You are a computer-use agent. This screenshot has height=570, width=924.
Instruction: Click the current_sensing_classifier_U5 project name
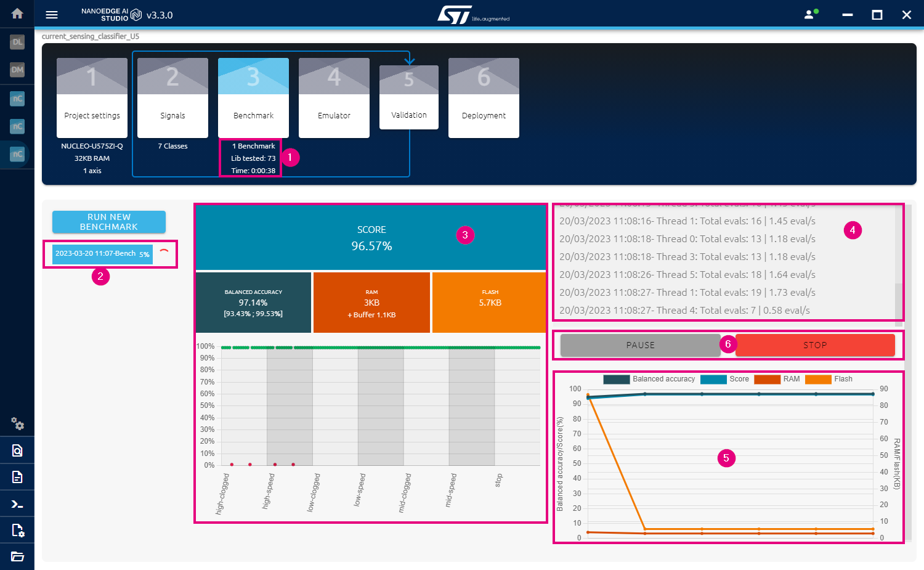91,36
